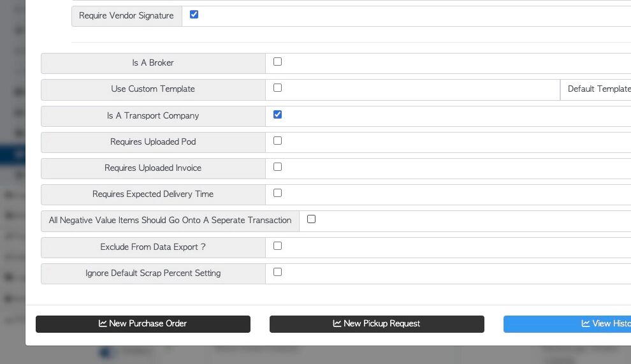
Task: Uncheck the Require Vendor Signature checkbox
Action: tap(194, 14)
